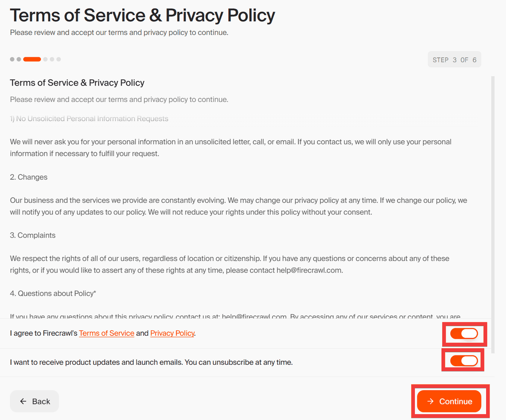Click the second progress step dot
This screenshot has width=506, height=420.
(19, 59)
